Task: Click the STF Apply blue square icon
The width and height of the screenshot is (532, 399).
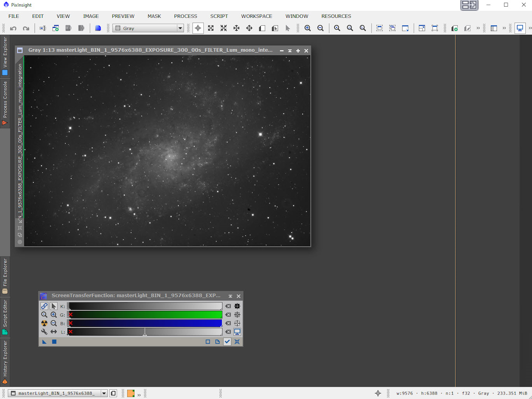Action: (x=54, y=342)
